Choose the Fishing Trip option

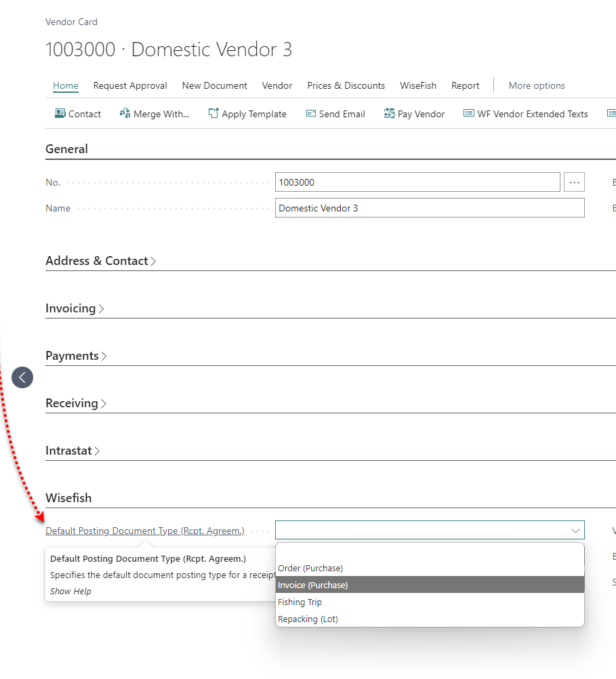tap(300, 602)
